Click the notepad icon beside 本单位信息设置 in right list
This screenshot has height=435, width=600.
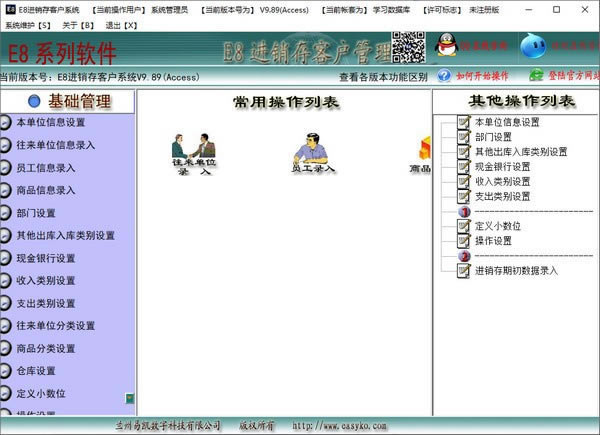point(464,122)
